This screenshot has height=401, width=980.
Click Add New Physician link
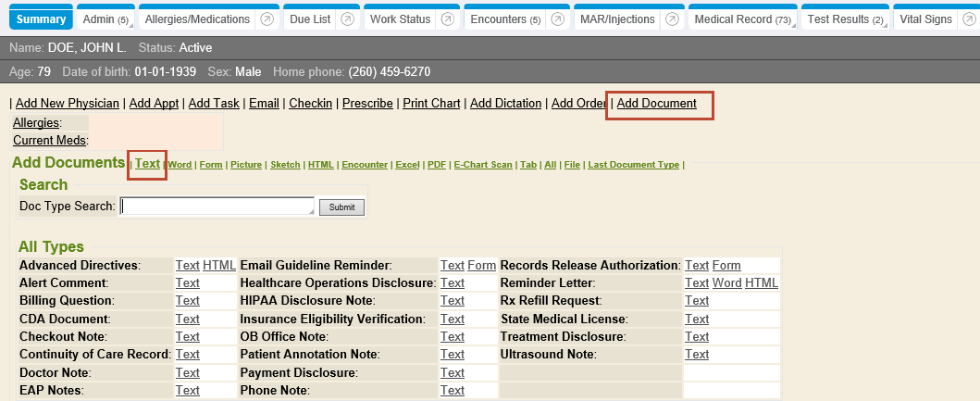tap(67, 104)
